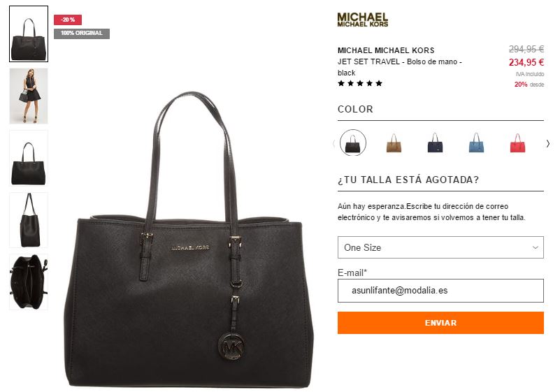View the model wearing bag thumbnail
This screenshot has width=560, height=392.
pos(29,96)
